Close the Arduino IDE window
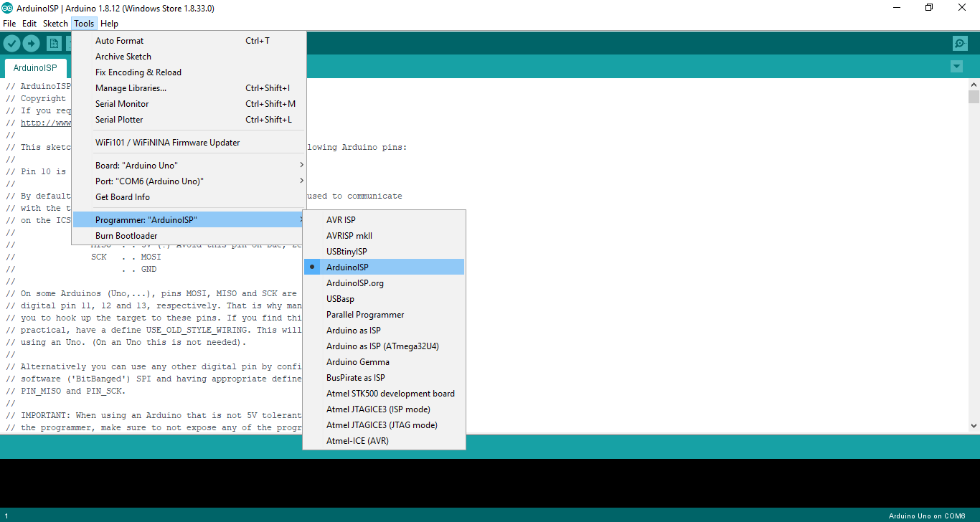This screenshot has width=980, height=522. (x=962, y=8)
